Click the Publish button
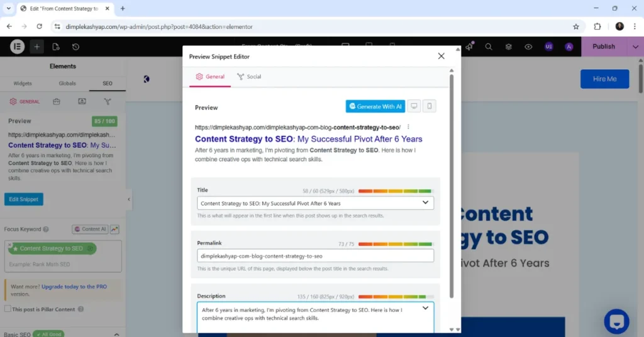644x337 pixels. coord(604,47)
